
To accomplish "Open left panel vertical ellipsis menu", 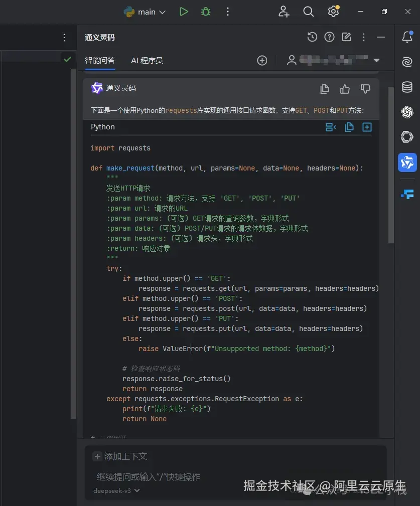I will [x=64, y=38].
